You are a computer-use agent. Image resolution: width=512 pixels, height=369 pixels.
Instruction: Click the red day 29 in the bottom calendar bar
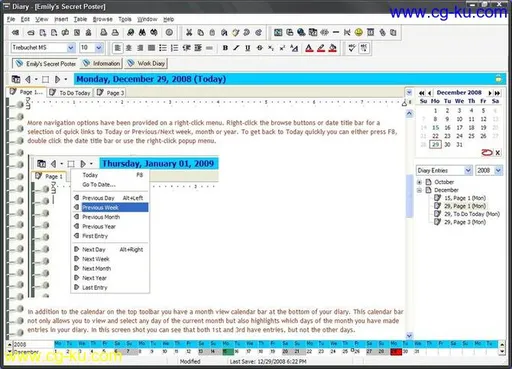(396, 352)
